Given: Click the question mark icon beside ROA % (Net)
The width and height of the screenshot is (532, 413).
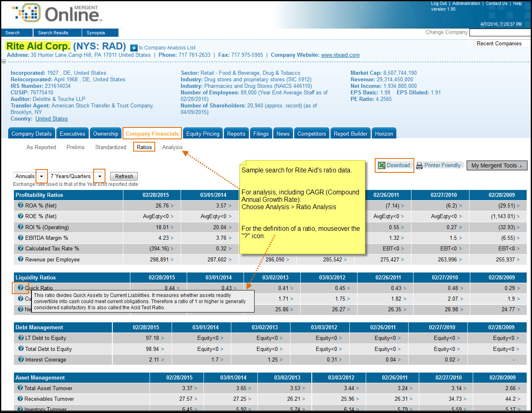Looking at the screenshot, I should tap(20, 205).
